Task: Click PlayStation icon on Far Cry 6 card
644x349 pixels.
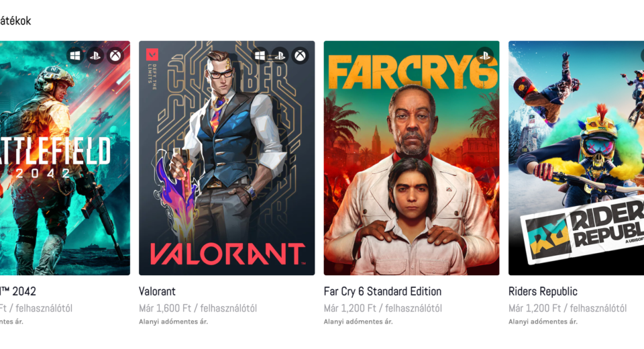Action: 485,55
